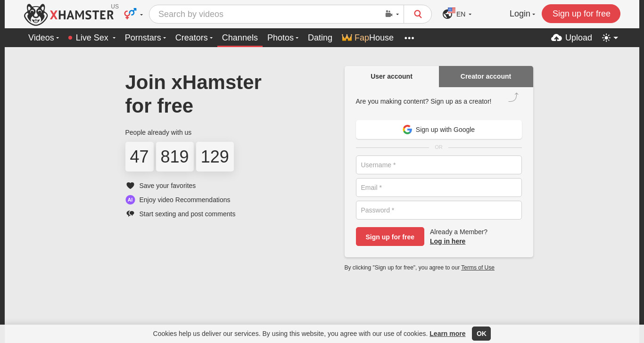
Task: Click "People already with us" text
Action: pyautogui.click(x=158, y=132)
